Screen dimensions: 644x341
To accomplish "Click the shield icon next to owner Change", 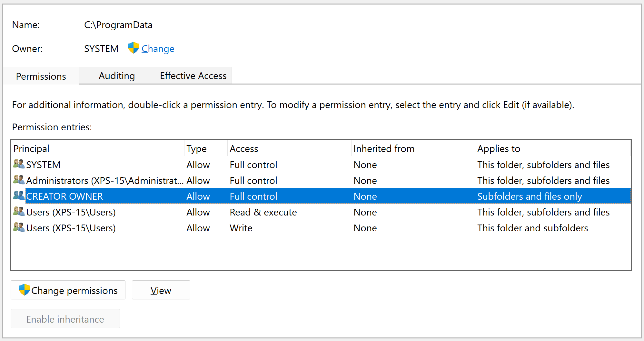I will point(133,48).
